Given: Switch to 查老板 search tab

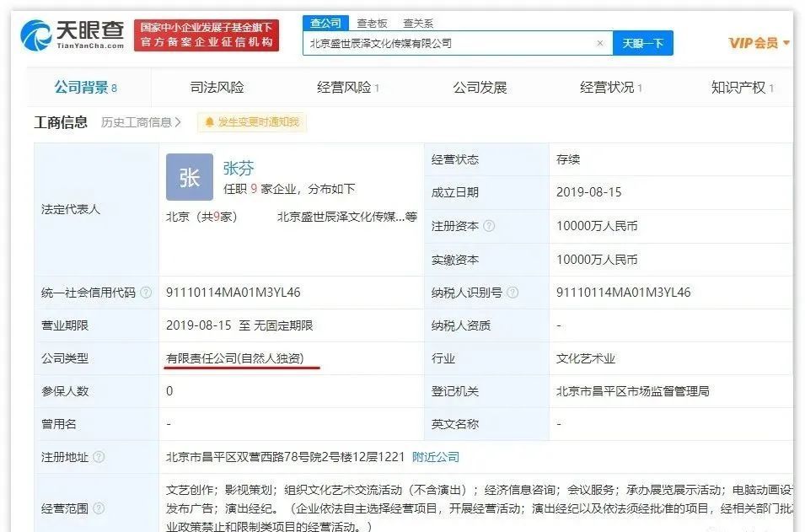Looking at the screenshot, I should pos(372,23).
